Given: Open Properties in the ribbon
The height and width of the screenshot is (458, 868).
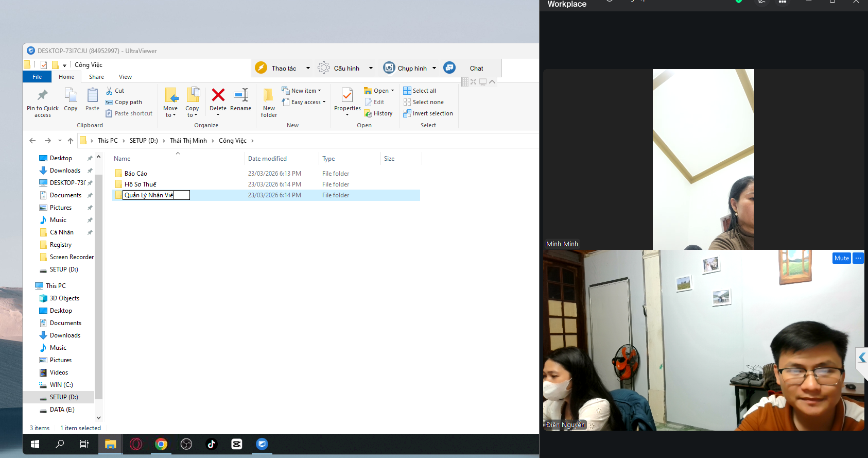Looking at the screenshot, I should tap(347, 98).
